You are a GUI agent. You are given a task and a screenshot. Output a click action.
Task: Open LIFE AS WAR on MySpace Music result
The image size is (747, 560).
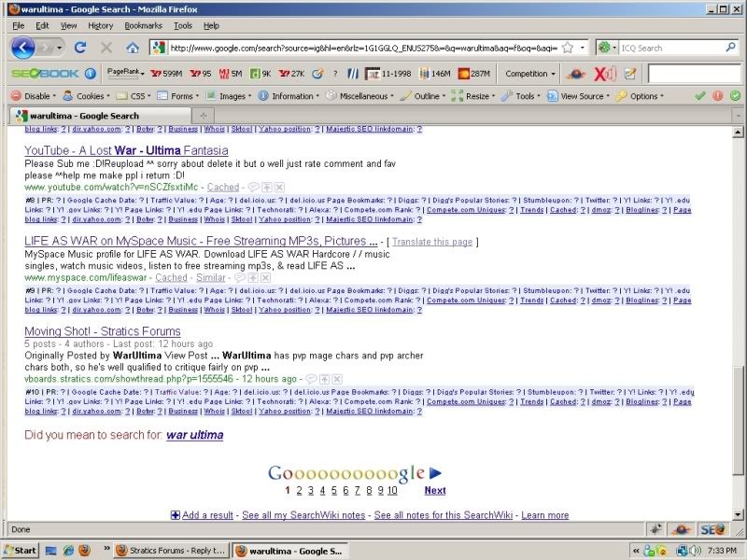201,241
